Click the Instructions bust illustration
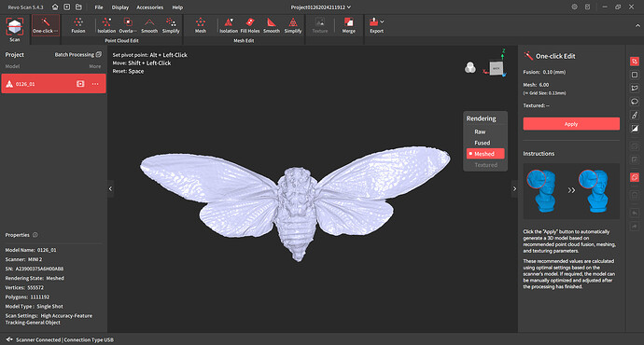 (571, 191)
